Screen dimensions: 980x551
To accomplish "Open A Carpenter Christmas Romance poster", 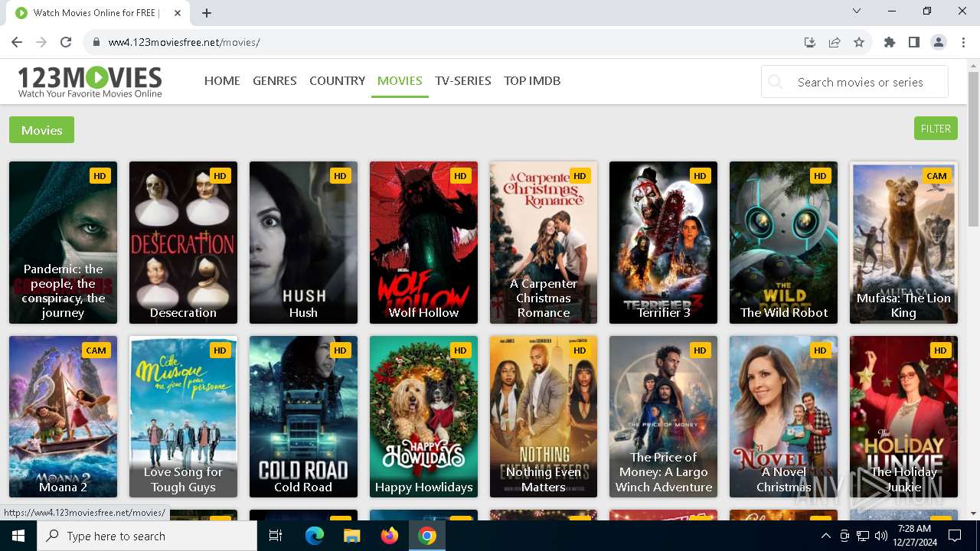I will 544,243.
